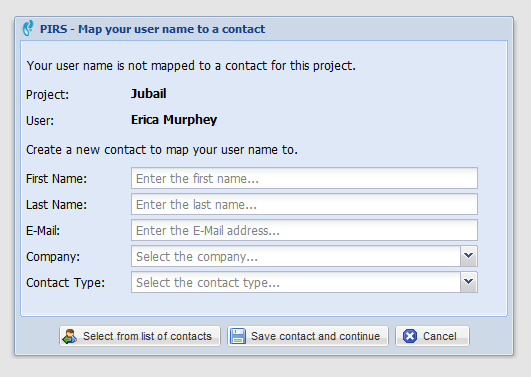
Task: Click the E-Mail label
Action: coord(43,231)
